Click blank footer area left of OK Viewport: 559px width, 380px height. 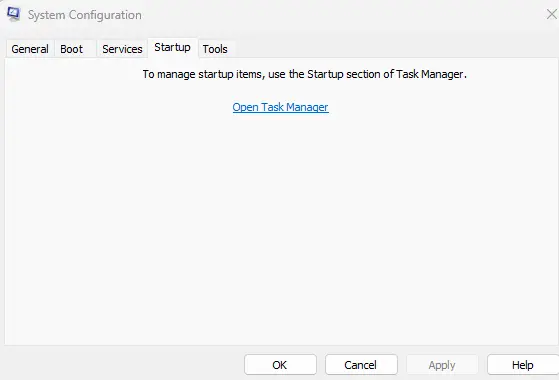123,365
